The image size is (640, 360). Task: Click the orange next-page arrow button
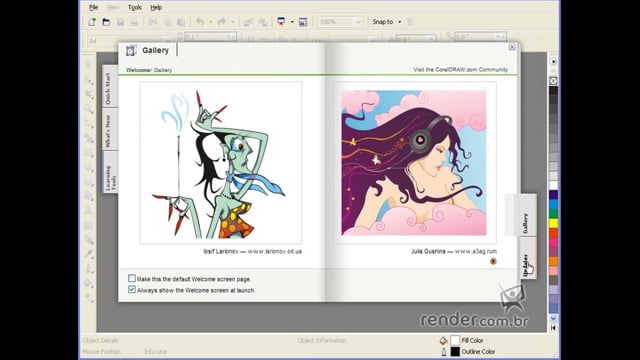pos(493,261)
